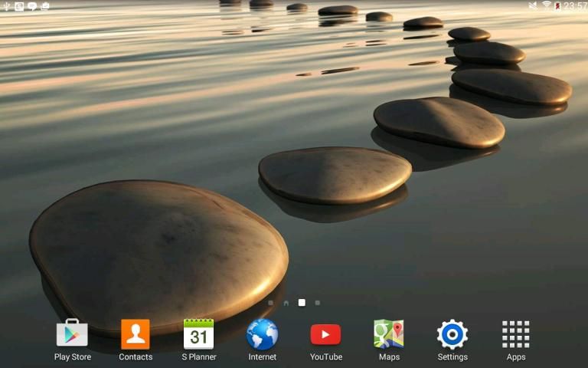Tap the battery status icon
Image resolution: width=588 pixels, height=368 pixels.
(x=558, y=6)
